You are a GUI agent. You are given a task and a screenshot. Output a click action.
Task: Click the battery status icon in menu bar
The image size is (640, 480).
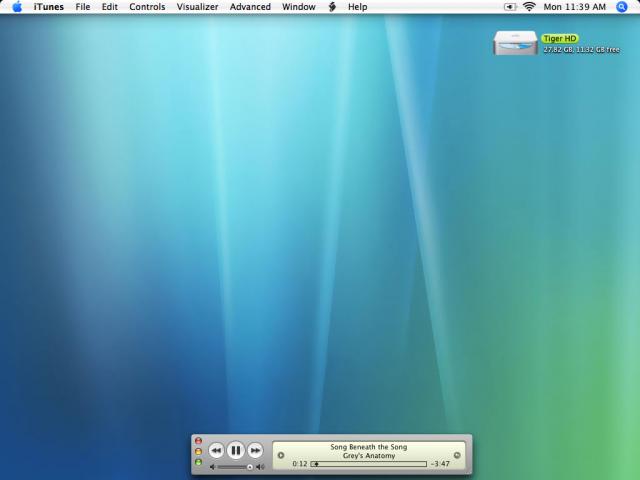click(x=510, y=7)
